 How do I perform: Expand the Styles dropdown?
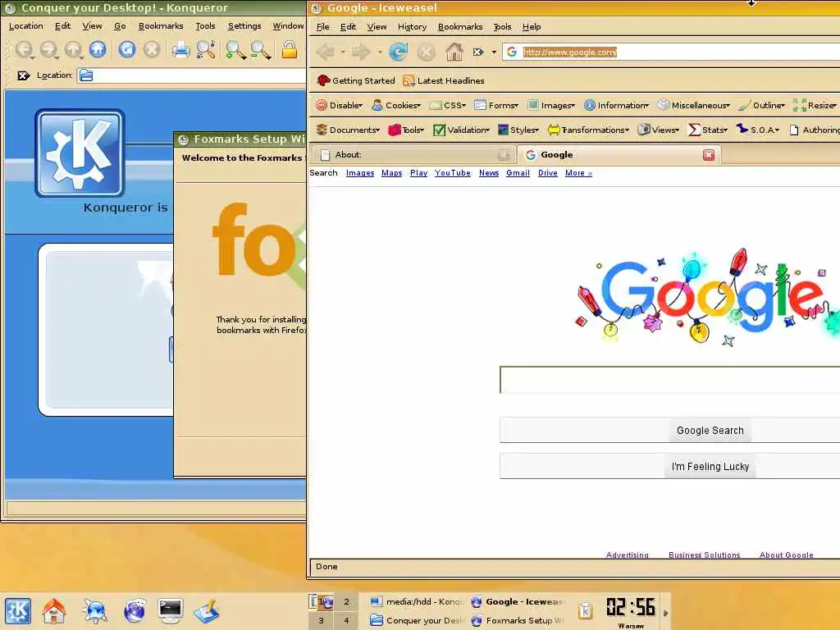coord(518,130)
